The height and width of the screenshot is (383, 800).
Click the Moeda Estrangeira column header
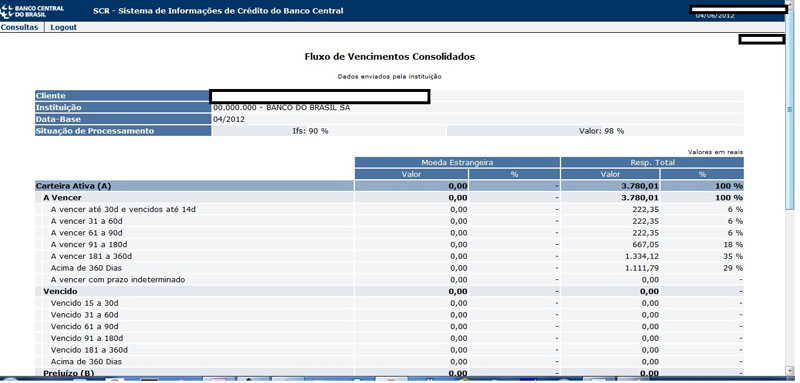458,163
